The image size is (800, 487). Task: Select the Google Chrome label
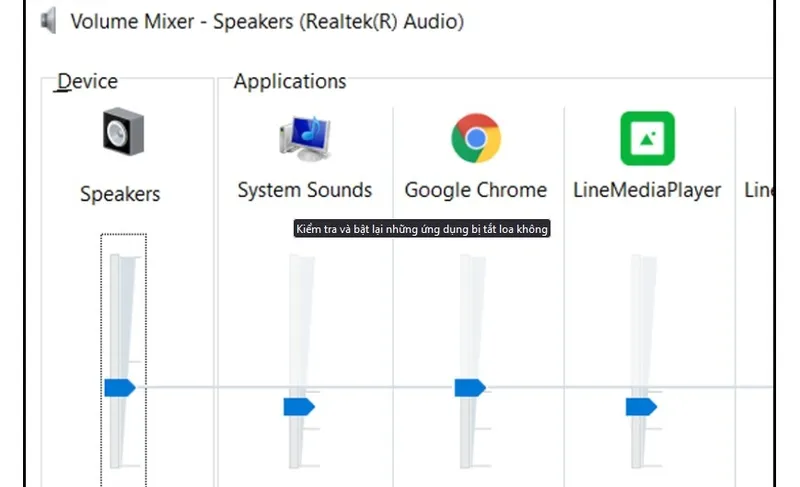475,190
